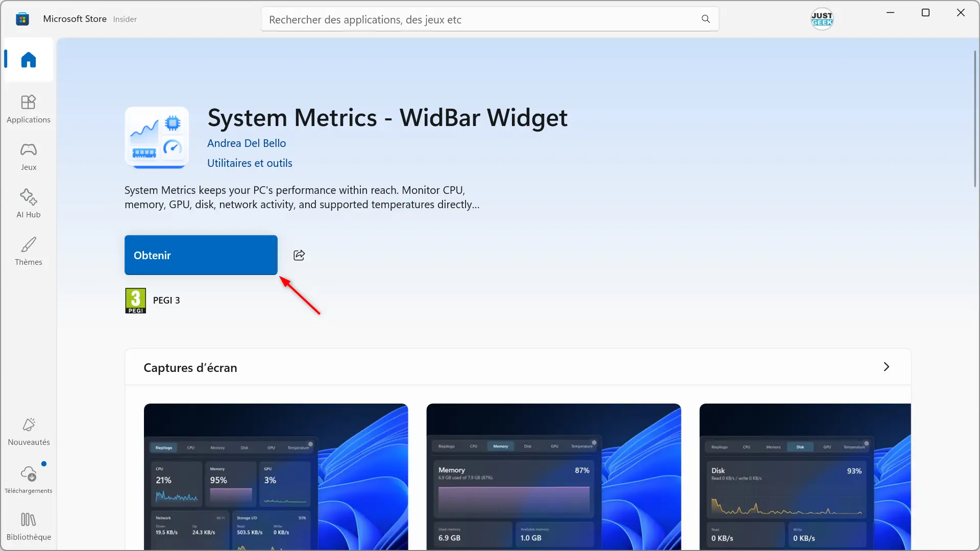Viewport: 980px width, 551px height.
Task: Click the PEGI 3 label text
Action: [x=166, y=300]
